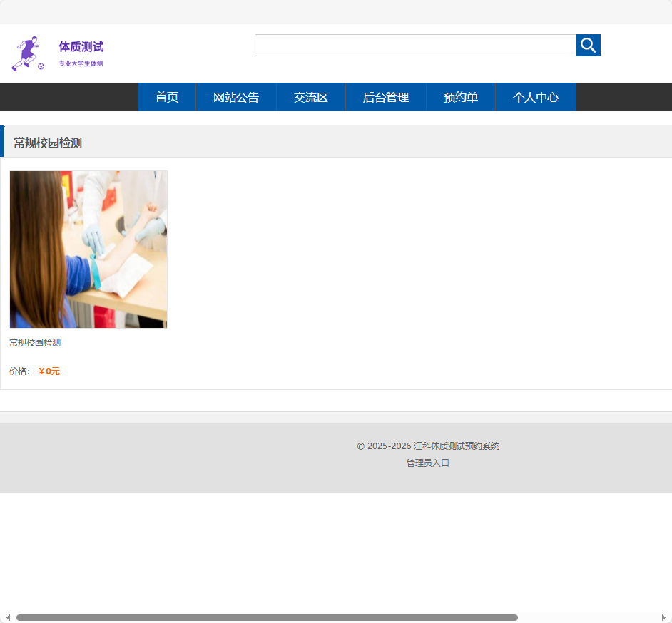Click the ￥0元 price label

click(x=49, y=371)
